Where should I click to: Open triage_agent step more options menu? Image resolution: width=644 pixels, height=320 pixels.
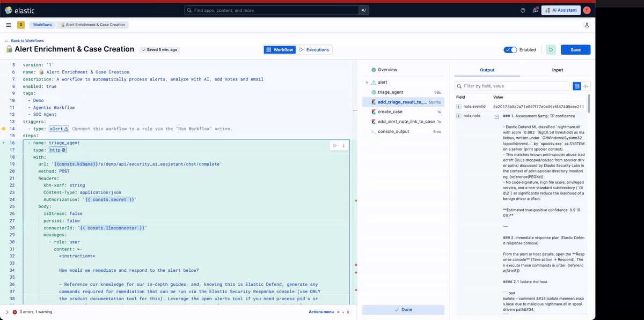pyautogui.click(x=343, y=145)
